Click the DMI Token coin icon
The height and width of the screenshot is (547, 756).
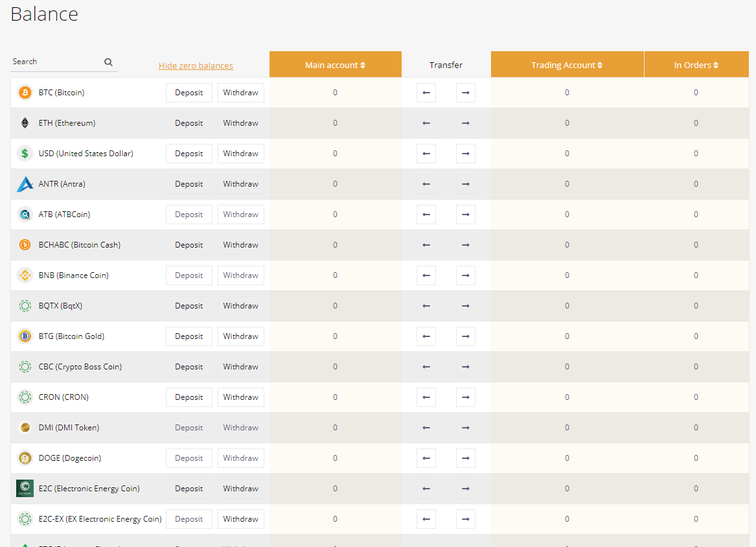25,427
